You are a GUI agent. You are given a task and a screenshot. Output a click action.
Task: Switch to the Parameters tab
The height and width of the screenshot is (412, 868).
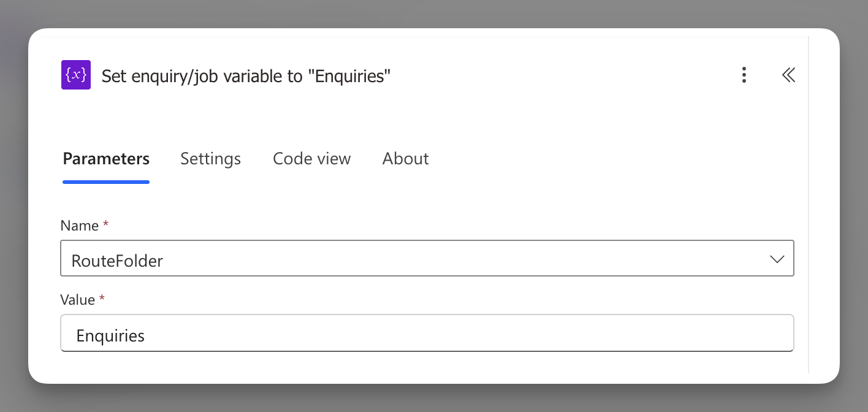pos(106,159)
